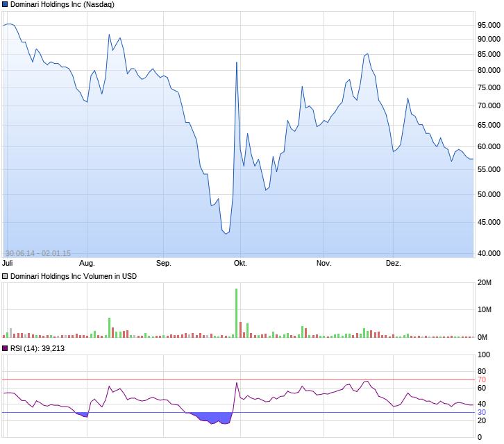Image resolution: width=504 pixels, height=444 pixels.
Task: Click the blue 30 RSI oversold label
Action: (x=482, y=412)
